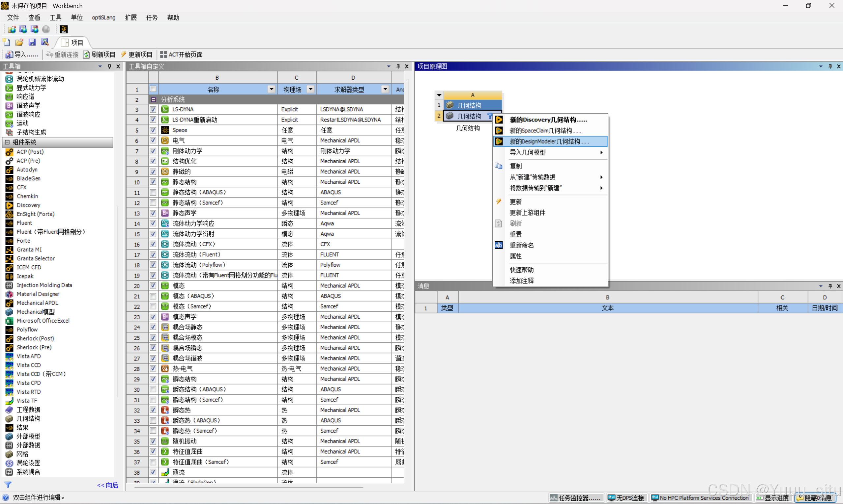
Task: Click the 任务监控器 status bar icon
Action: [x=553, y=498]
